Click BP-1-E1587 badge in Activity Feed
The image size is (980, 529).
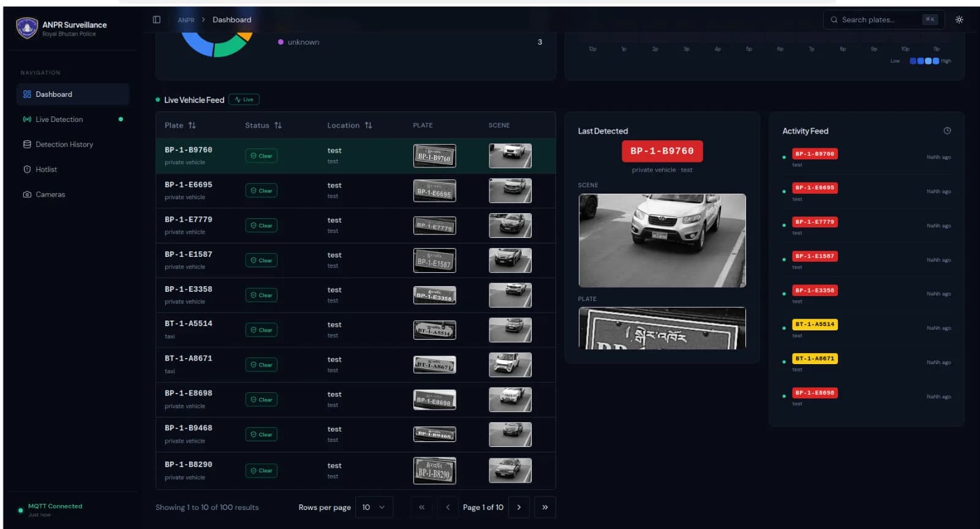pos(815,256)
